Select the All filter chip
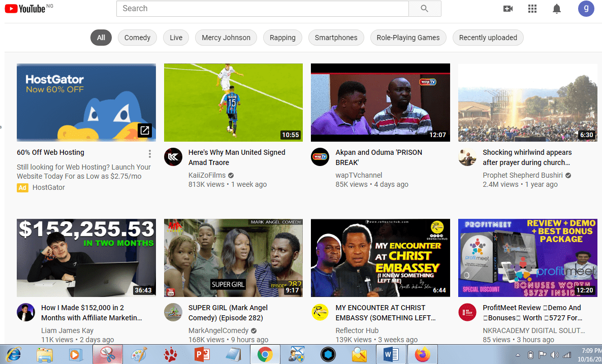Image resolution: width=602 pixels, height=364 pixels. [x=101, y=38]
